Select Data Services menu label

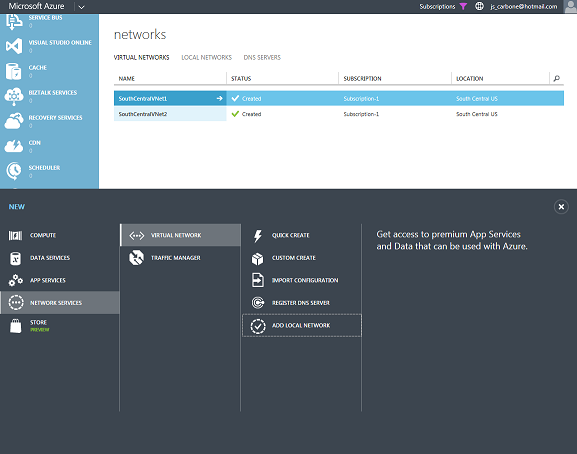pos(50,258)
